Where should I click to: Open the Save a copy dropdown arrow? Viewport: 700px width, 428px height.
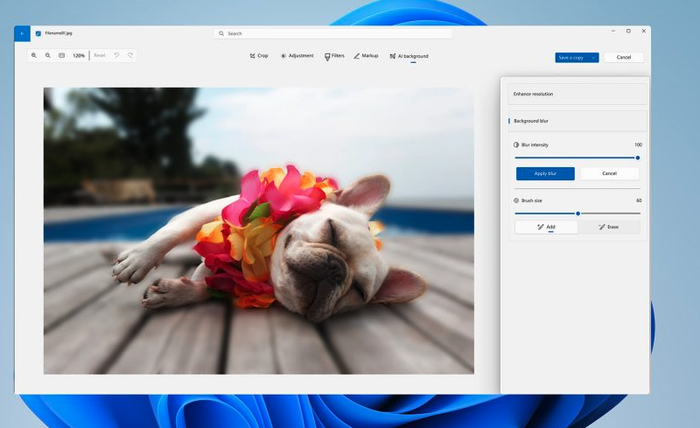click(594, 57)
